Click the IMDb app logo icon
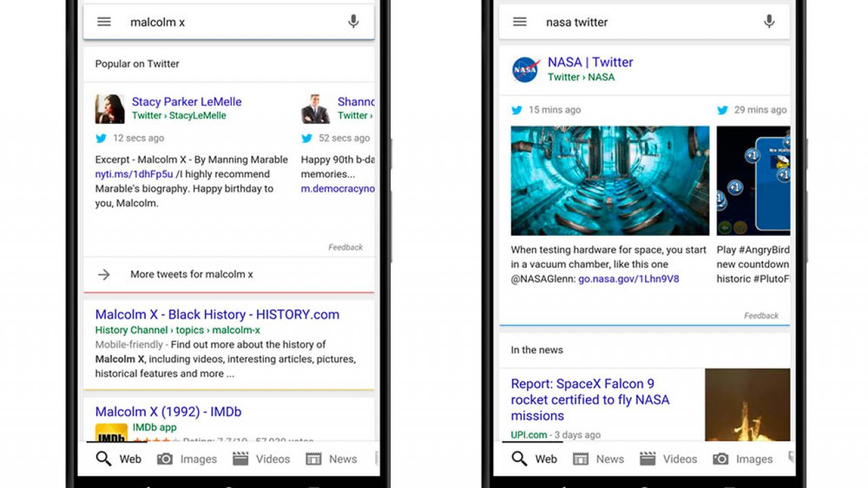868x488 pixels. coord(111,432)
